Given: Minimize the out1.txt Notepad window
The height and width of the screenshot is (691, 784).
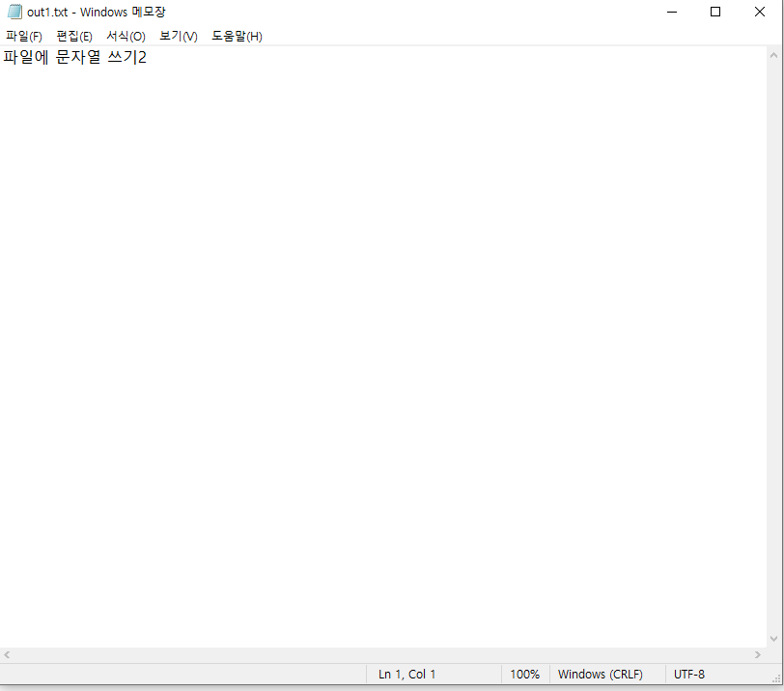Looking at the screenshot, I should tap(671, 12).
